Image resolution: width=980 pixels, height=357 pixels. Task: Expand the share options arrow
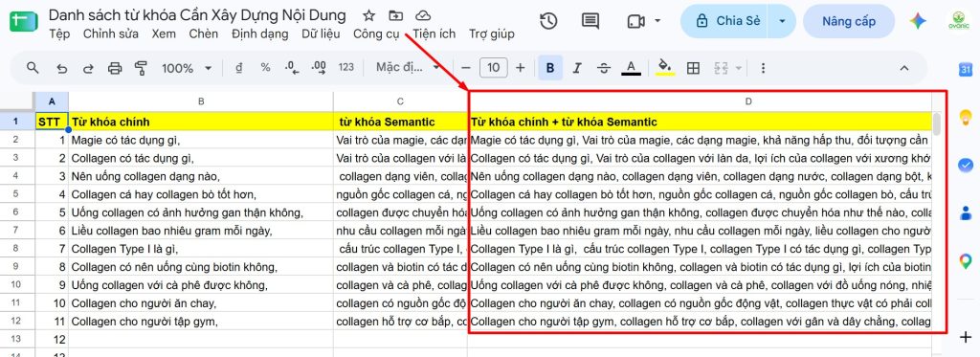tap(783, 21)
